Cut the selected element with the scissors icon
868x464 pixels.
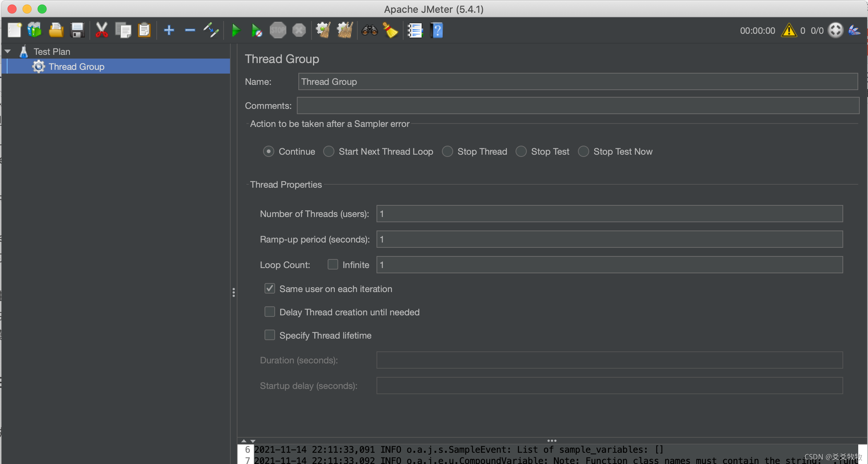[x=101, y=30]
